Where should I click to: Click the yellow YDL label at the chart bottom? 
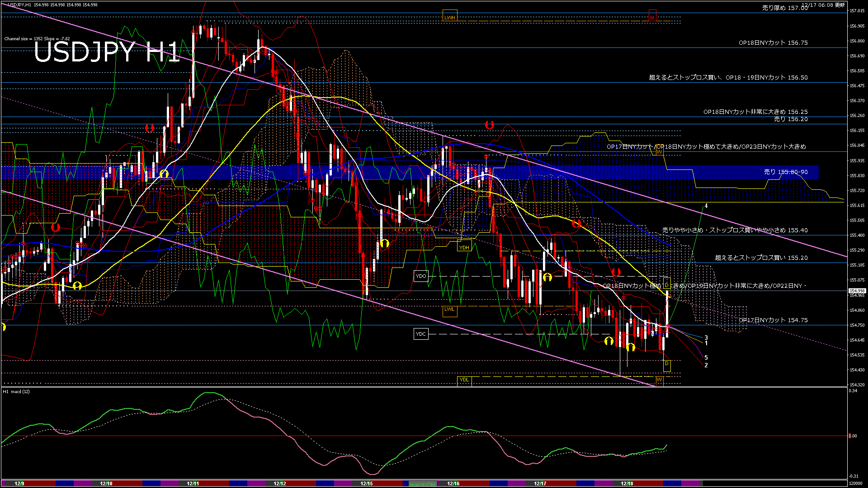click(x=464, y=380)
